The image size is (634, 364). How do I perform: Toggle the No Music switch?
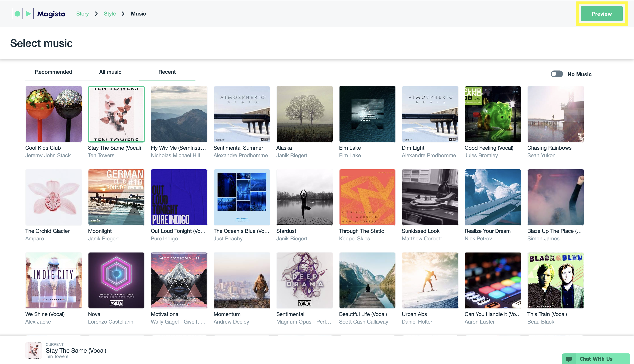point(556,74)
